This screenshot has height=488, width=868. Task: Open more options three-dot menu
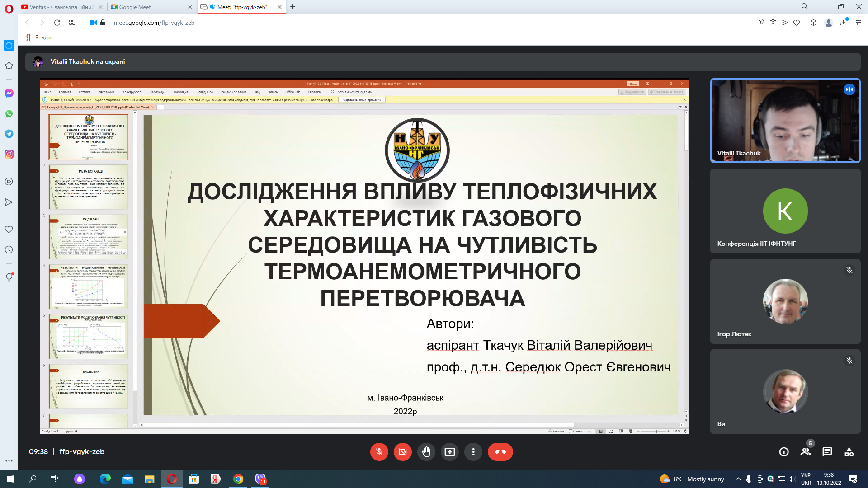[473, 452]
